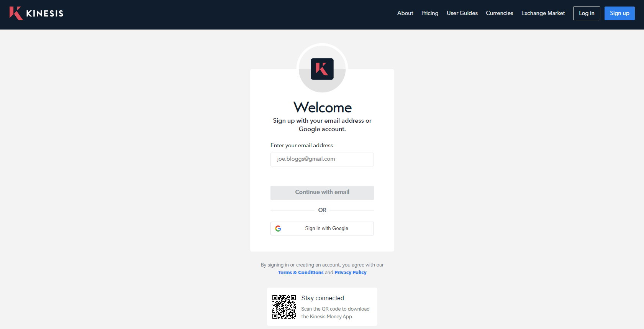Click the Log in button
The image size is (644, 329).
coord(587,13)
